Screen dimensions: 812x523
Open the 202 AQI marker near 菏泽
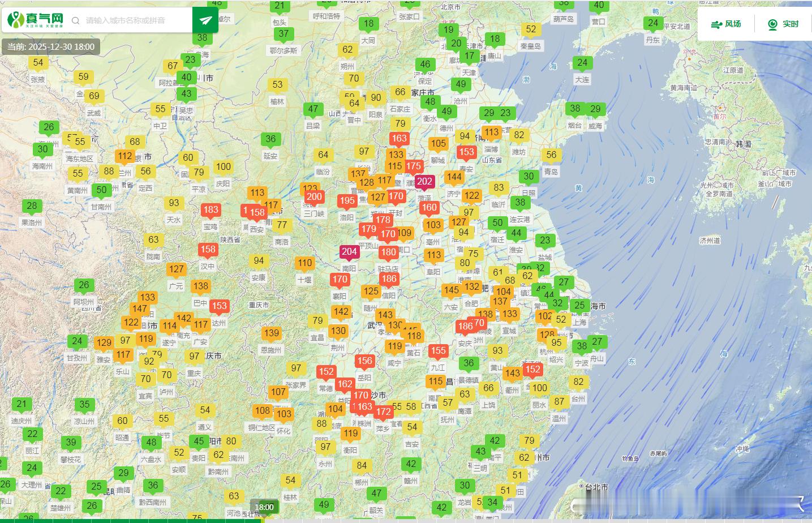[x=424, y=182]
